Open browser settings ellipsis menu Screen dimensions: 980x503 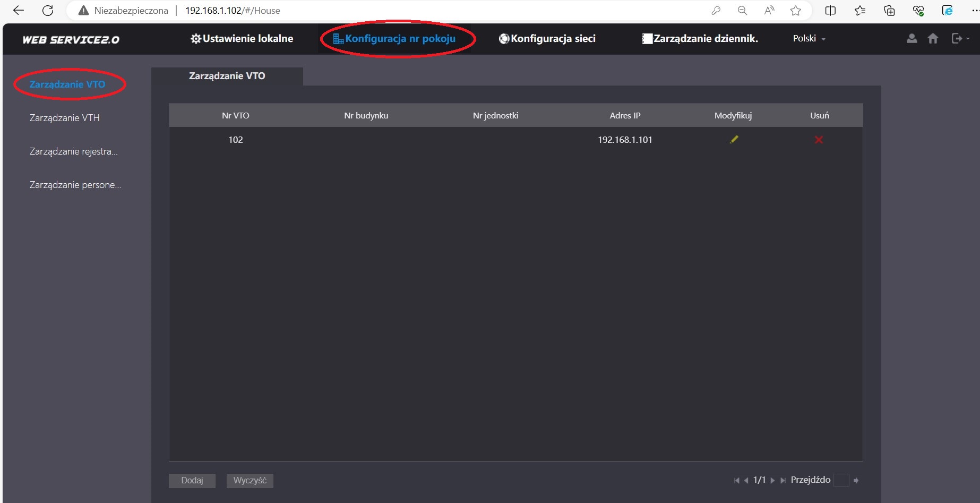pyautogui.click(x=975, y=11)
